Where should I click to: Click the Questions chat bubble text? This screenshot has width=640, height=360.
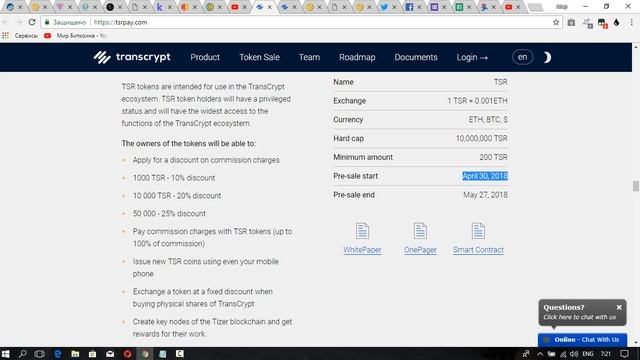point(579,312)
